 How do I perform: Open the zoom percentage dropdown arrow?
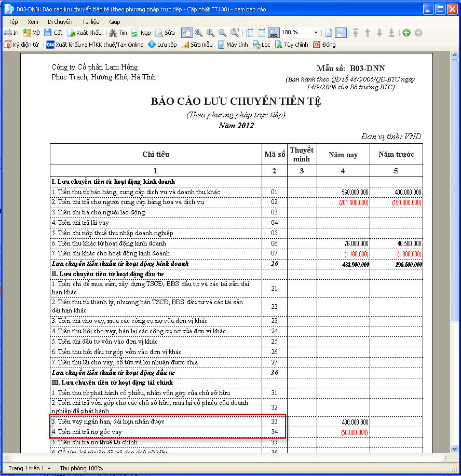316,33
